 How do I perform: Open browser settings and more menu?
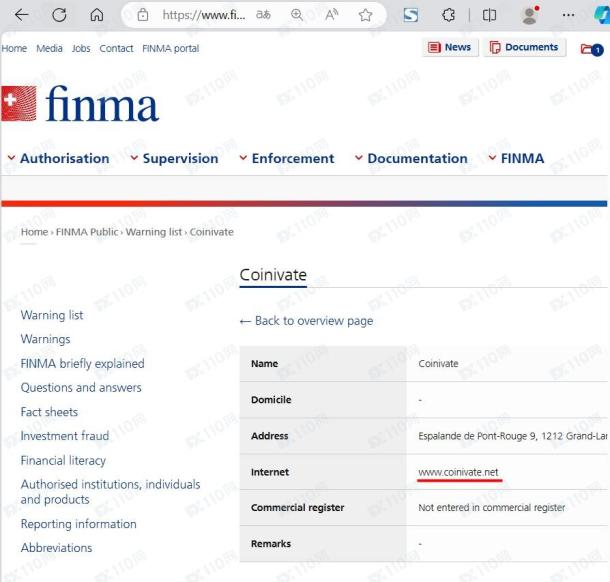[568, 15]
